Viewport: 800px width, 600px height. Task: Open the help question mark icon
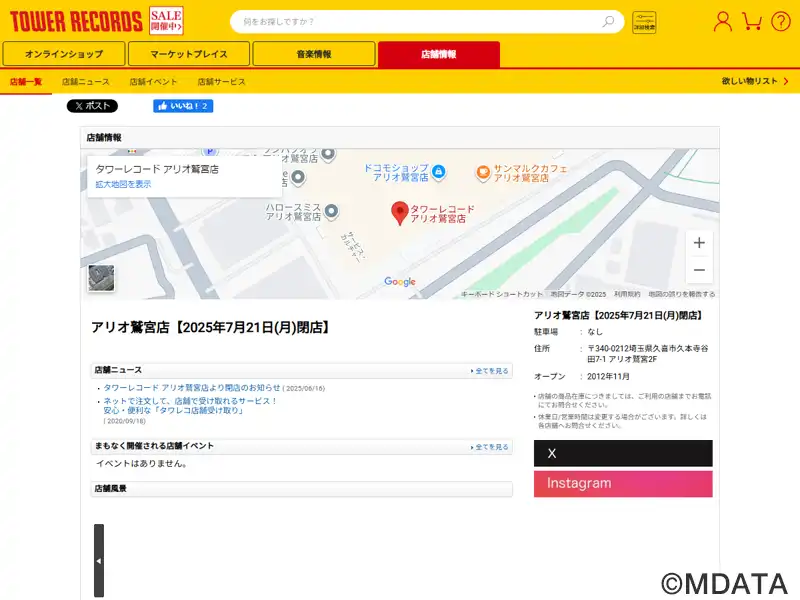click(x=781, y=22)
